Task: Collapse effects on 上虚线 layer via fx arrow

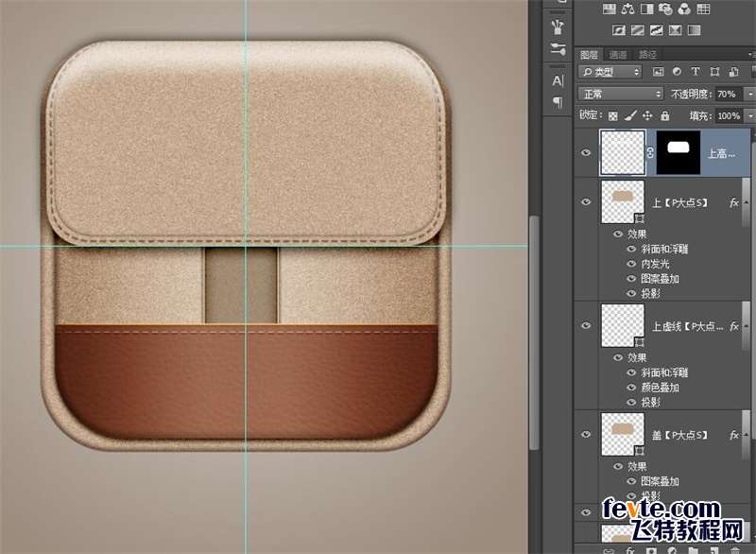Action: coord(746,326)
